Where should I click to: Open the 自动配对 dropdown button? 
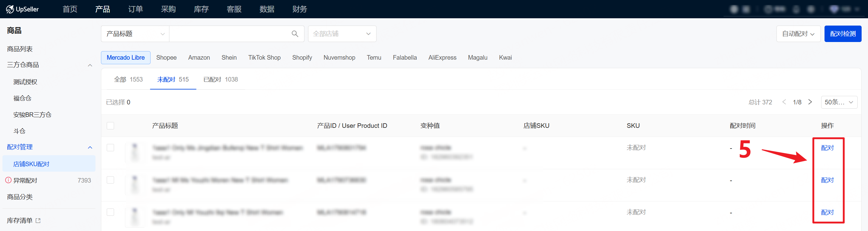point(798,34)
